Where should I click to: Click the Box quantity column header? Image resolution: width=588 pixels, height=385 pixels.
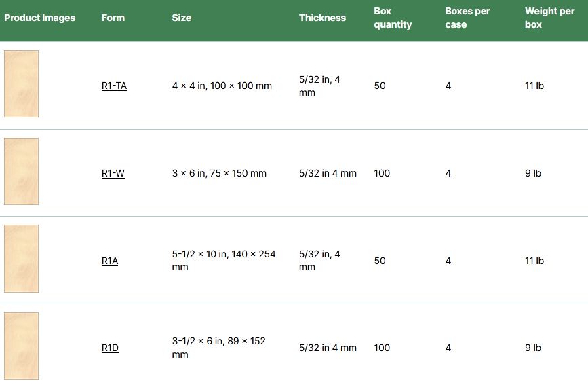coord(393,18)
